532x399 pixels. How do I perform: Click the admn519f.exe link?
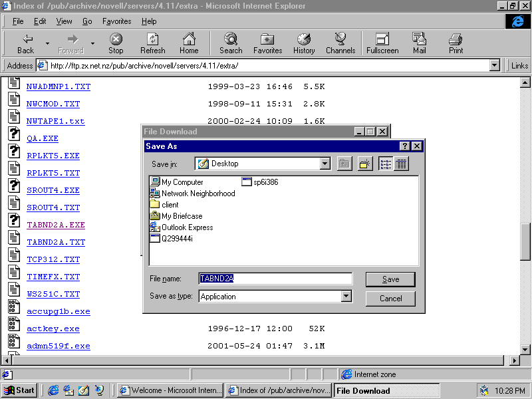[x=59, y=346]
